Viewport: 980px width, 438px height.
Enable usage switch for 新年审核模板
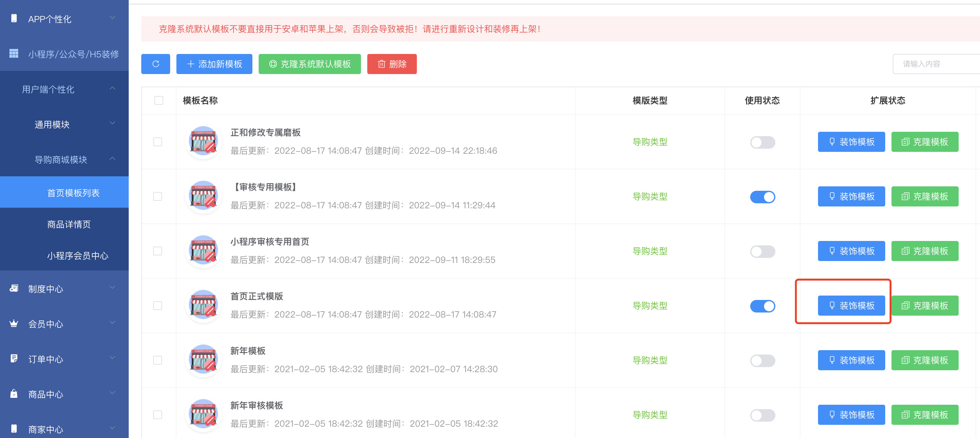point(762,415)
